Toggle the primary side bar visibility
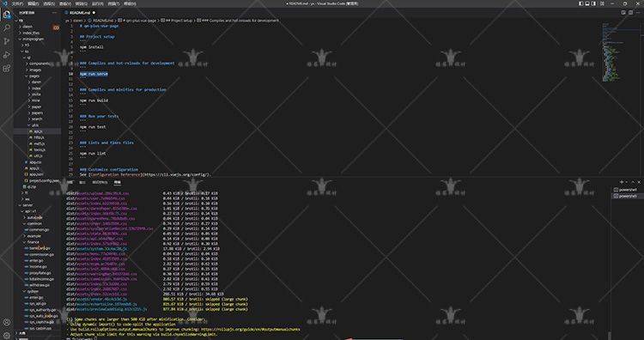The image size is (644, 340). pyautogui.click(x=581, y=3)
